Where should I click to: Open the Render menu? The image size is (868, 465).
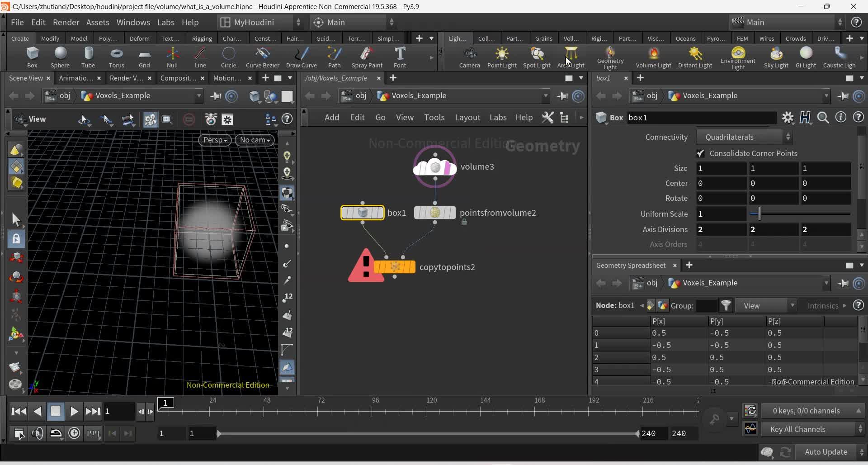pos(66,22)
